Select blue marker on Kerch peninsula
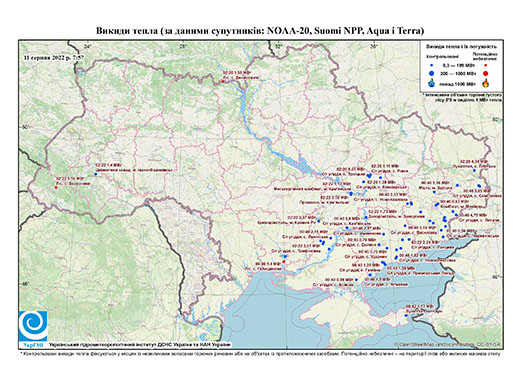This screenshot has width=520, height=368. [406, 315]
